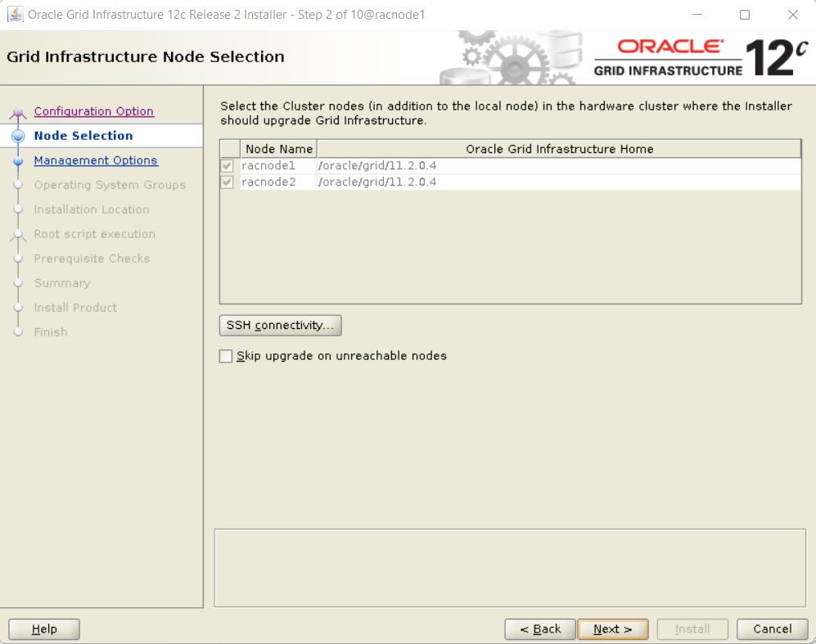The height and width of the screenshot is (644, 816).
Task: Click the Node Selection step bullet icon
Action: (18, 136)
